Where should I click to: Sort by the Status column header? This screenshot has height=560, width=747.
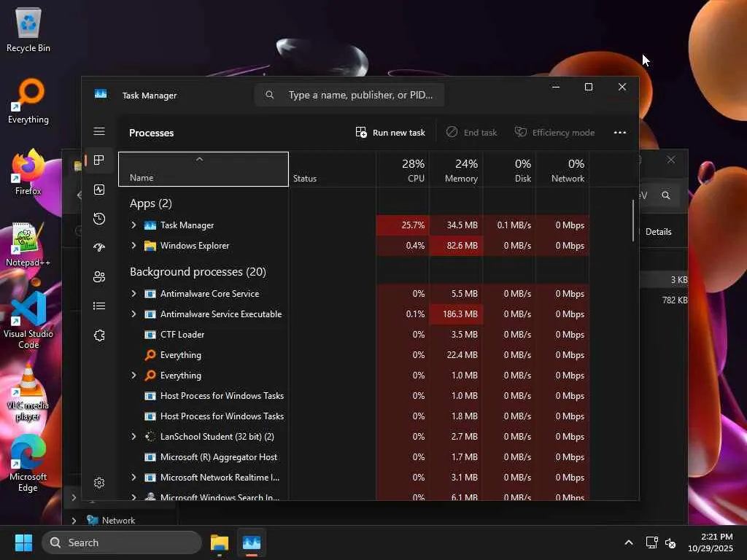pos(332,169)
